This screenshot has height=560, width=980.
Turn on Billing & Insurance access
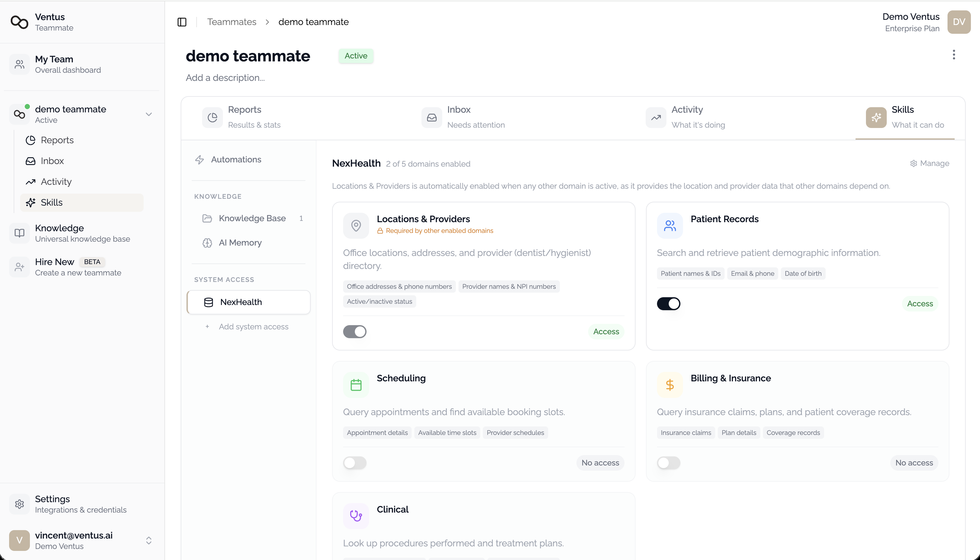[668, 463]
